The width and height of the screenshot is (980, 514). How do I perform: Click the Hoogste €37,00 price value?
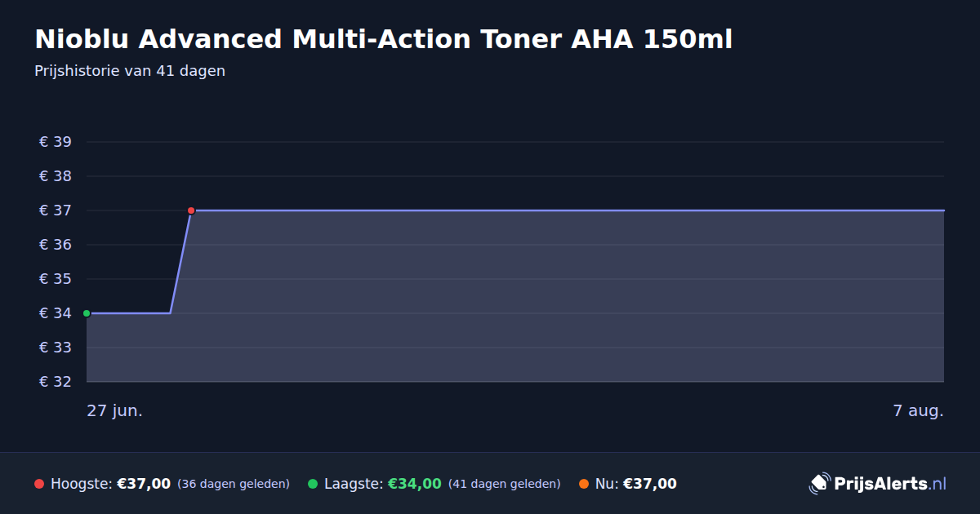(x=144, y=484)
